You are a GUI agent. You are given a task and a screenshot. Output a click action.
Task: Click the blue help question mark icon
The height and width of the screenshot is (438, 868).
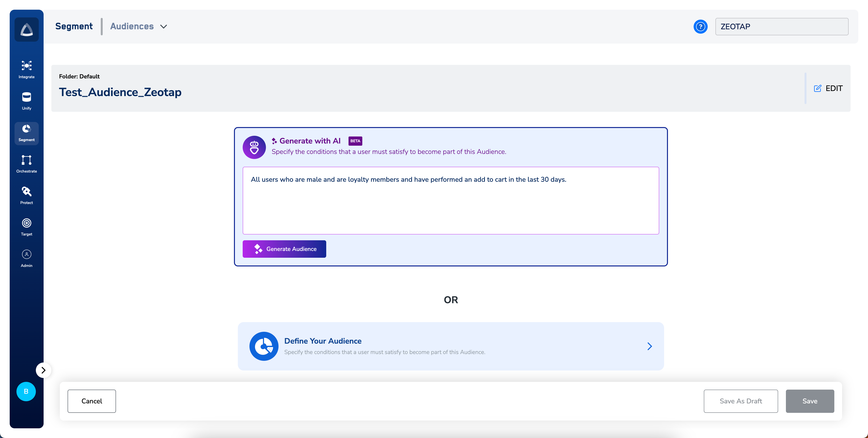[x=700, y=27]
